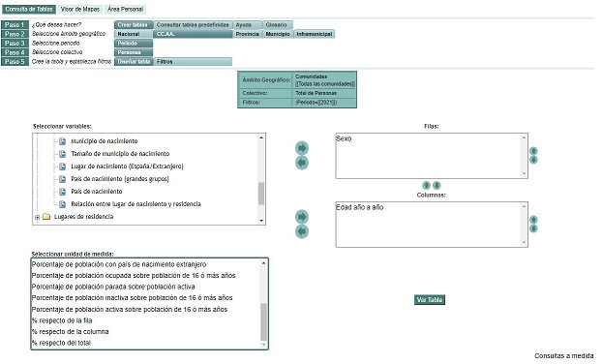Click Filas list scroll-down arrow
The width and height of the screenshot is (602, 364).
click(x=524, y=174)
